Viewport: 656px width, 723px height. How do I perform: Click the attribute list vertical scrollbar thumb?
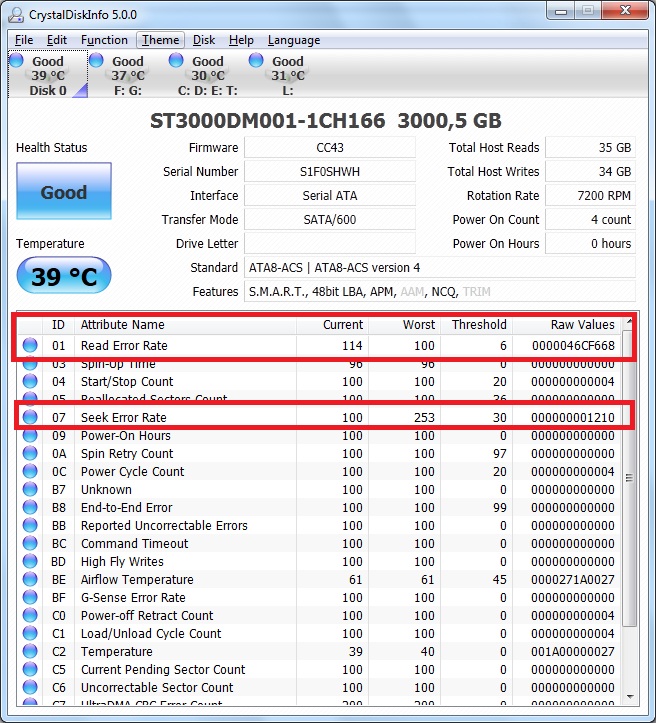pyautogui.click(x=630, y=478)
